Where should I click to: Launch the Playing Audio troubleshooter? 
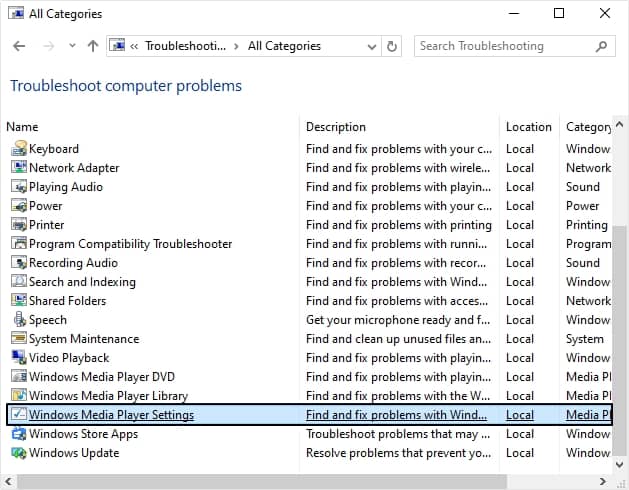click(x=66, y=187)
